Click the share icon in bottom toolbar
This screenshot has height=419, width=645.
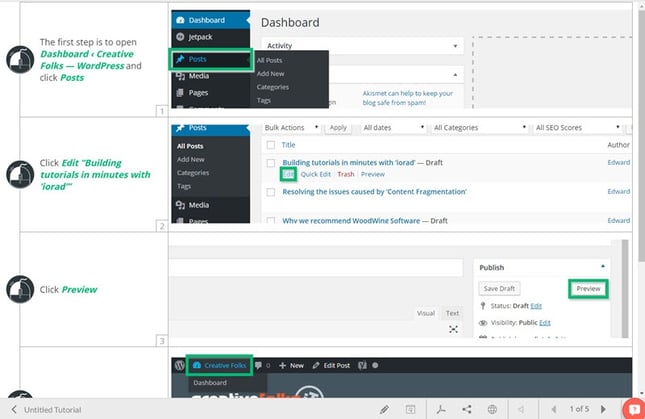coord(466,409)
